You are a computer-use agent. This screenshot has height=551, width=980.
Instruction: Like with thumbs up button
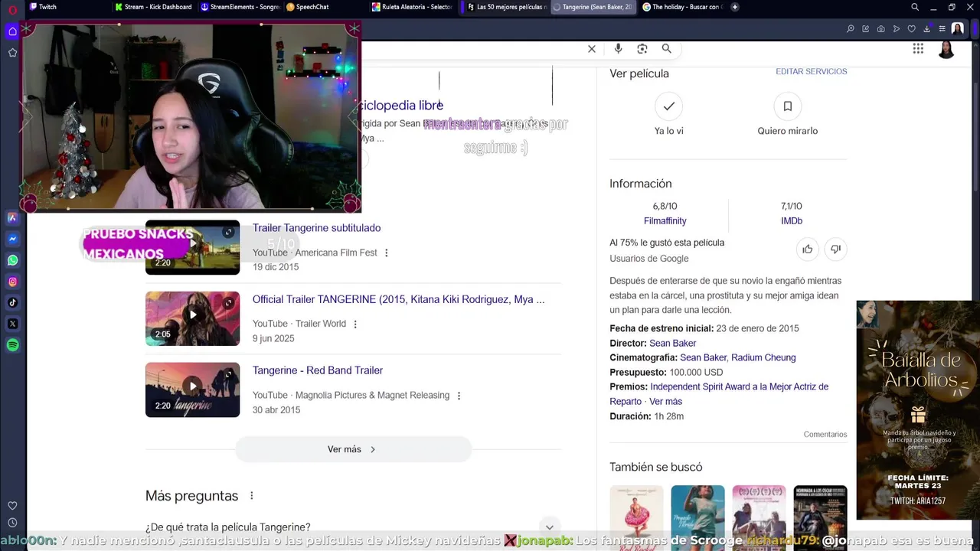pos(807,249)
